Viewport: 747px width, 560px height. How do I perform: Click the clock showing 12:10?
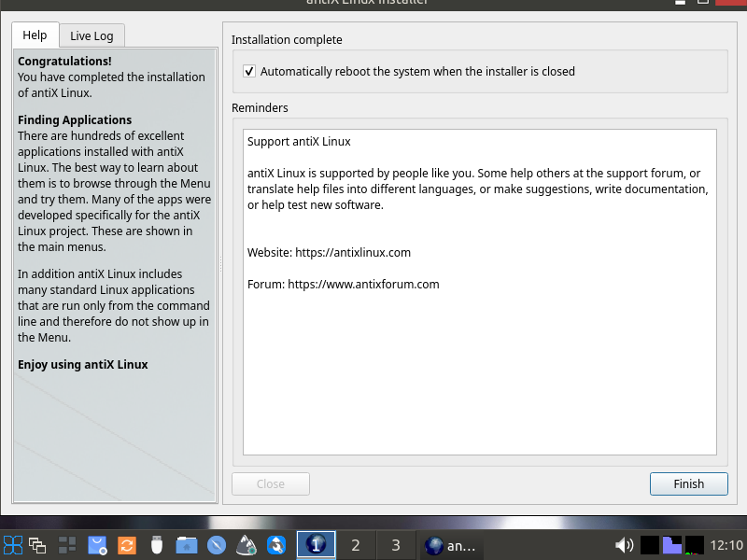click(726, 545)
